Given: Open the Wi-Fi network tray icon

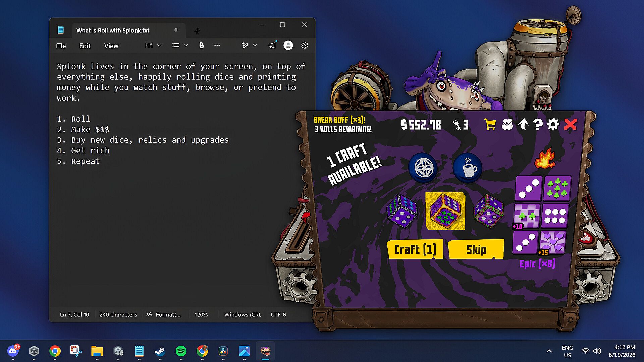Looking at the screenshot, I should [x=585, y=351].
